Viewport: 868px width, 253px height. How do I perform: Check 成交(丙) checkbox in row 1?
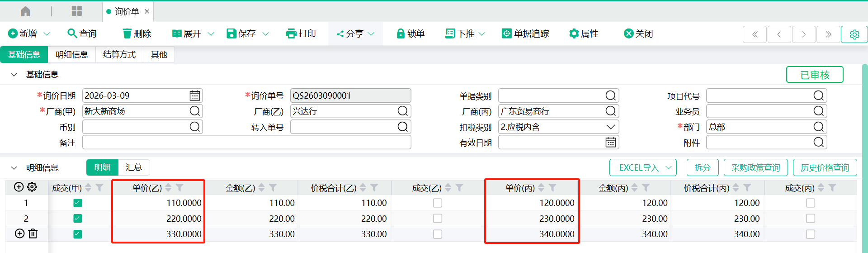[810, 203]
